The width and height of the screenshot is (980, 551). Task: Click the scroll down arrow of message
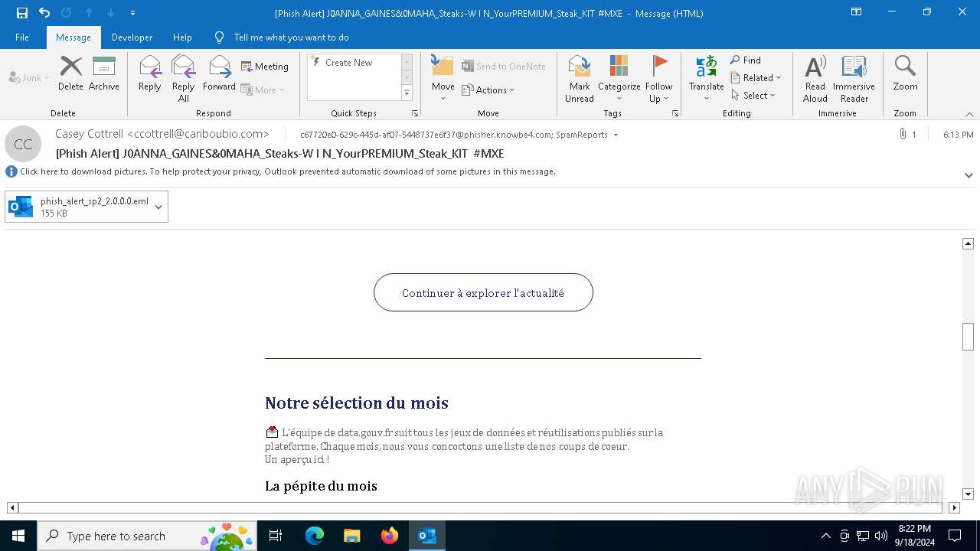click(x=968, y=494)
